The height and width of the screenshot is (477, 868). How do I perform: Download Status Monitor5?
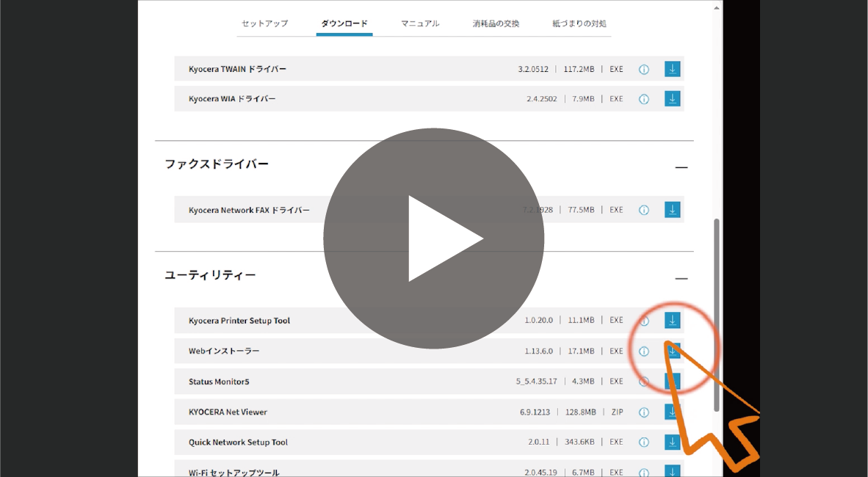coord(672,382)
